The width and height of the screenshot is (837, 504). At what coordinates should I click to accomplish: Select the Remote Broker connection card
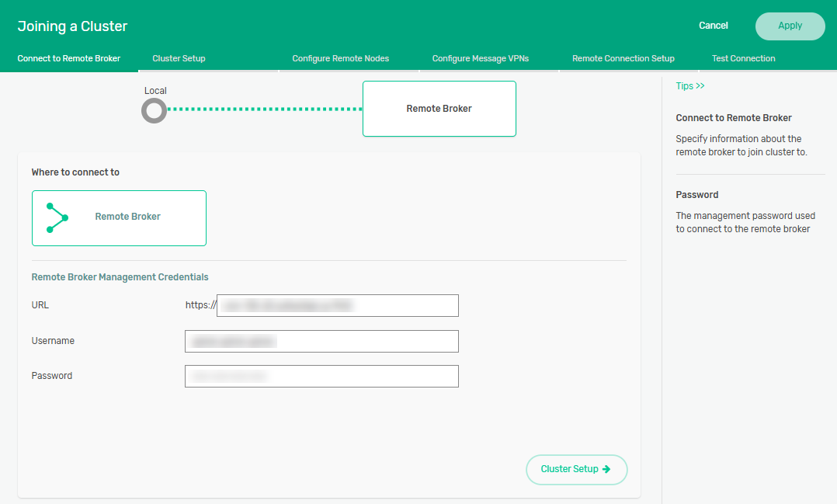[x=119, y=217]
